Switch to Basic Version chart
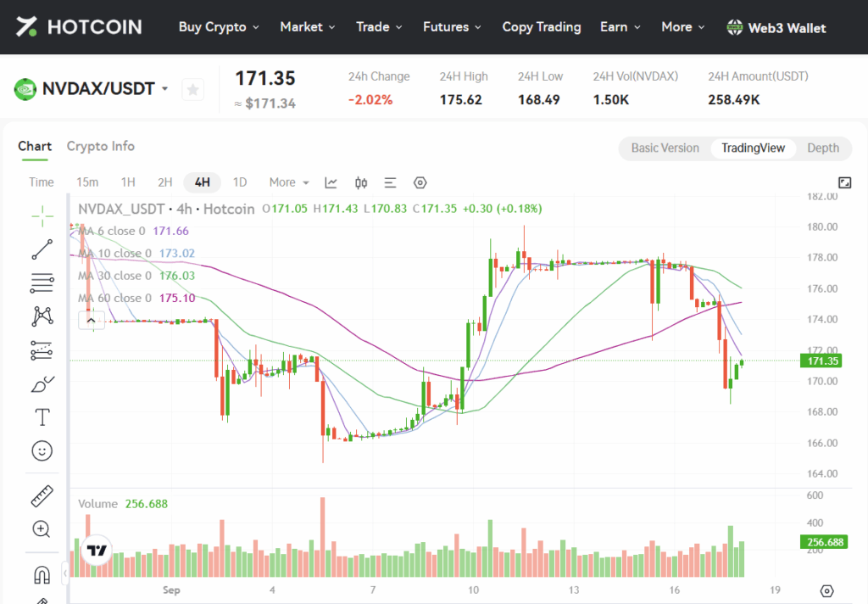 tap(665, 148)
